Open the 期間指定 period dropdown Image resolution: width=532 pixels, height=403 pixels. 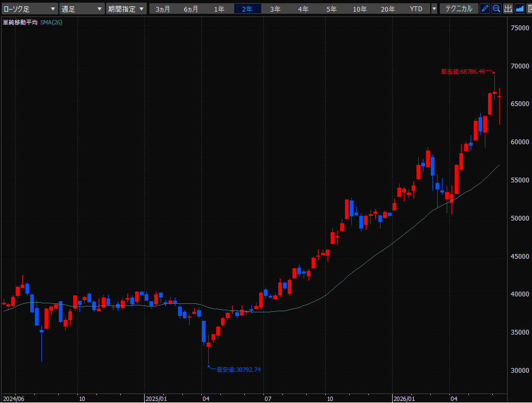tap(126, 9)
